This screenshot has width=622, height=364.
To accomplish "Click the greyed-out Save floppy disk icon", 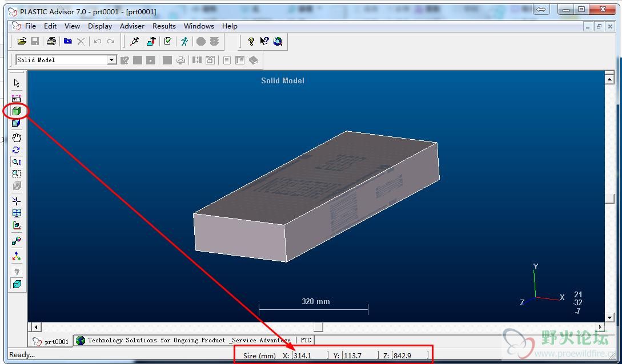I will (x=35, y=41).
